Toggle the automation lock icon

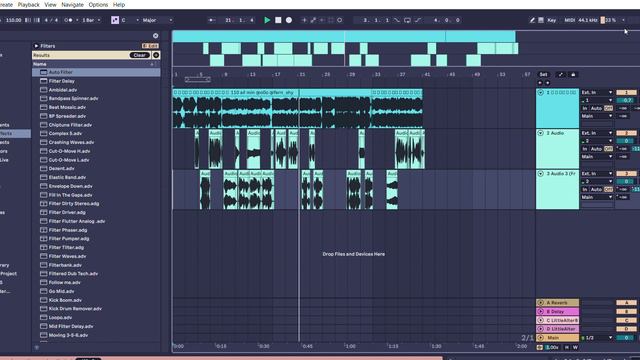coord(573,75)
